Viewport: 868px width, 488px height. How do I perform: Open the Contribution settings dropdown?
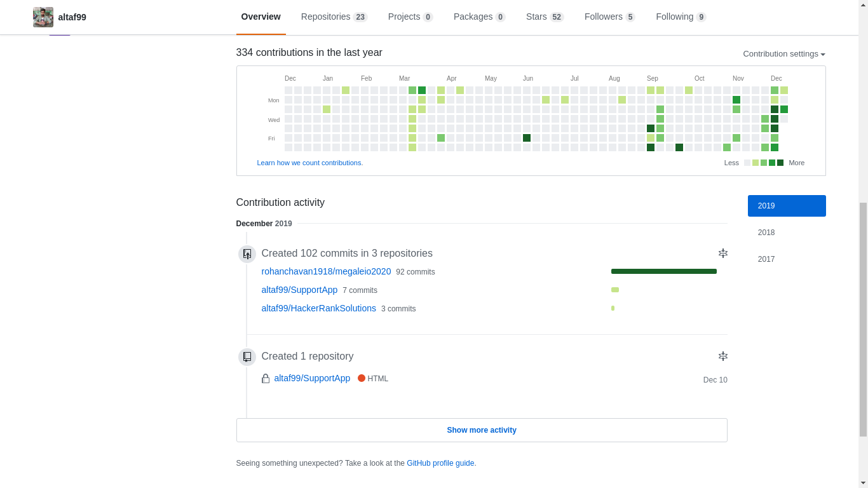tap(784, 54)
